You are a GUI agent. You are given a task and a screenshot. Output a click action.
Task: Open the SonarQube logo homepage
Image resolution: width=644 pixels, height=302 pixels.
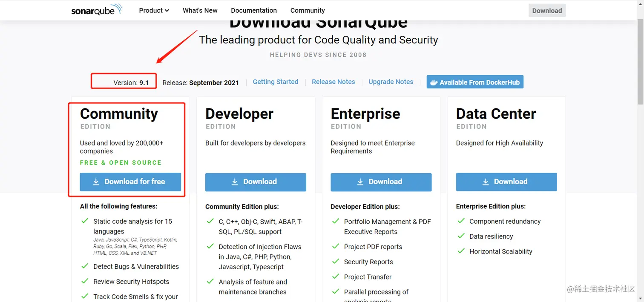point(97,10)
